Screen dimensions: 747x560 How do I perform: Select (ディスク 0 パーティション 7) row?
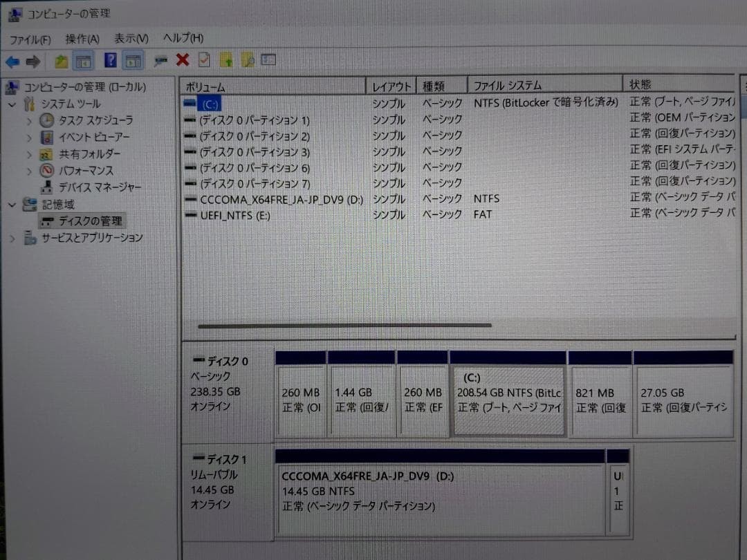point(459,183)
